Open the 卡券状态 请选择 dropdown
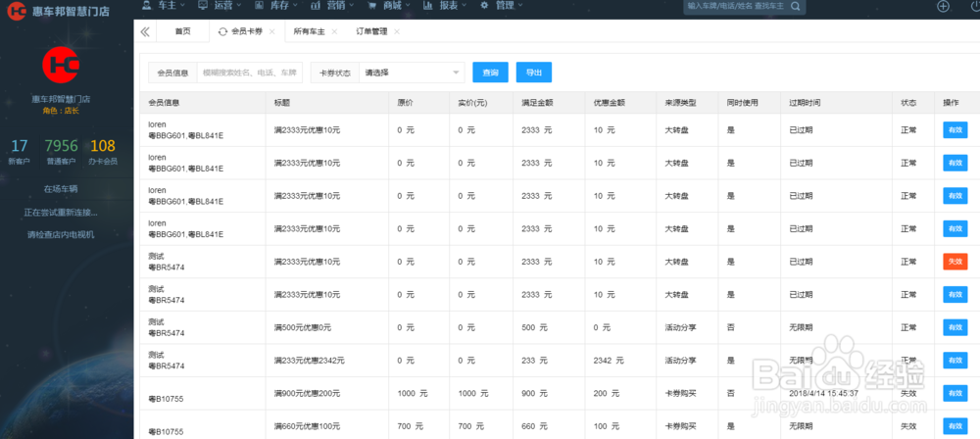This screenshot has width=980, height=439. (x=412, y=73)
